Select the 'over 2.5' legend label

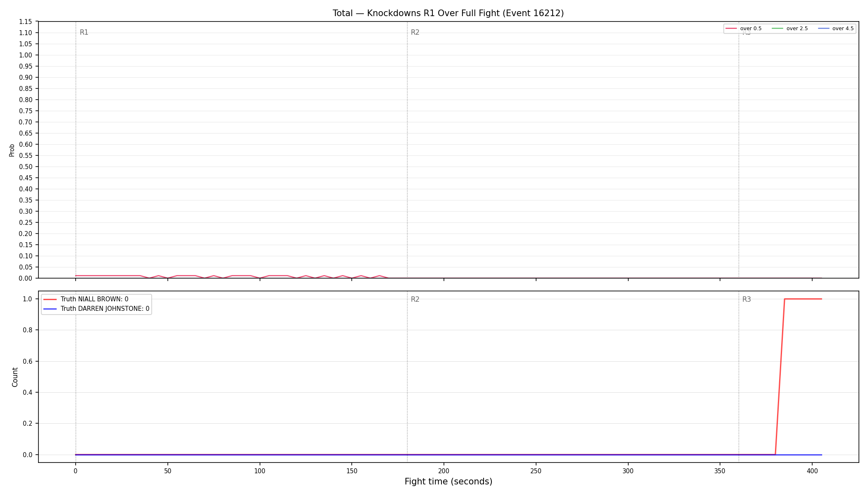(797, 29)
